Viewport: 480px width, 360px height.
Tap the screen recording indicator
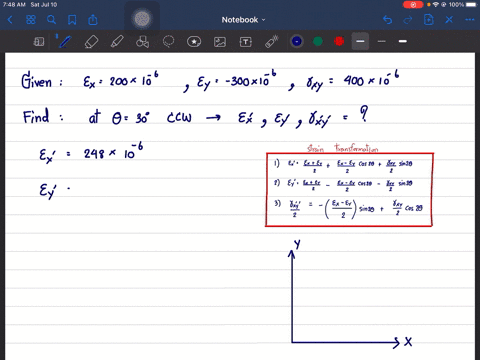(413, 5)
